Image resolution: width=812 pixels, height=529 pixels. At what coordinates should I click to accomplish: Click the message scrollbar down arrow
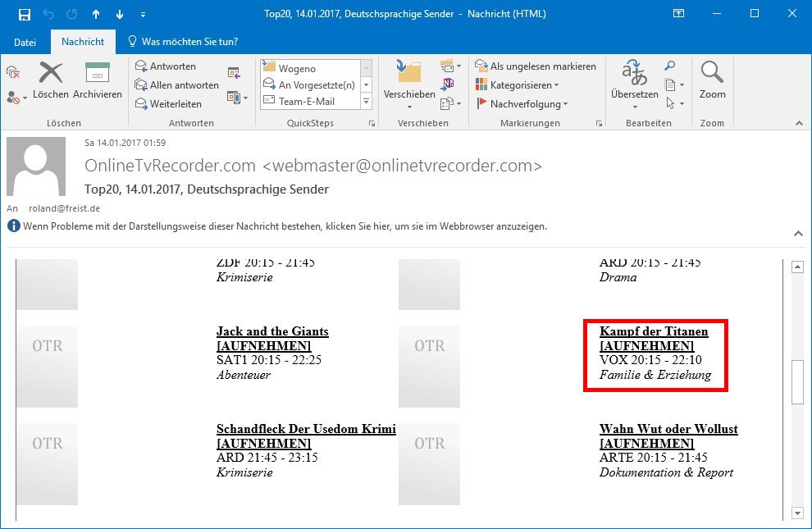(x=797, y=513)
